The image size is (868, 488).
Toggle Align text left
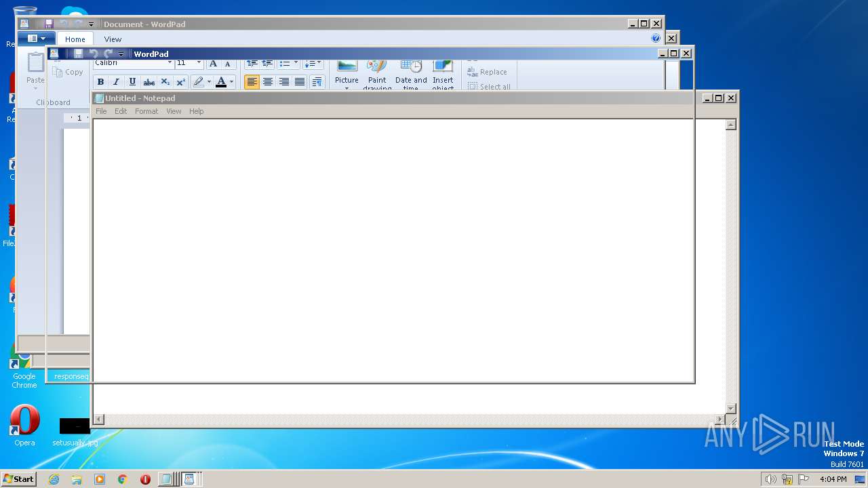click(252, 82)
